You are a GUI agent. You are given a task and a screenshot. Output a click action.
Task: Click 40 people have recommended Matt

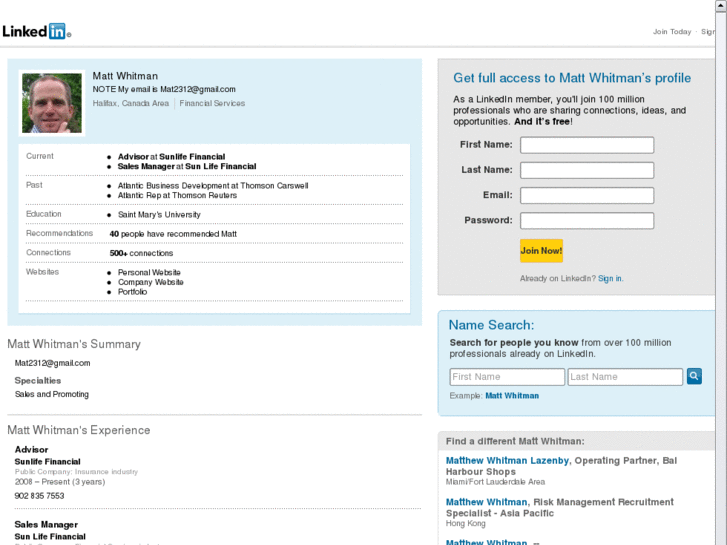173,234
